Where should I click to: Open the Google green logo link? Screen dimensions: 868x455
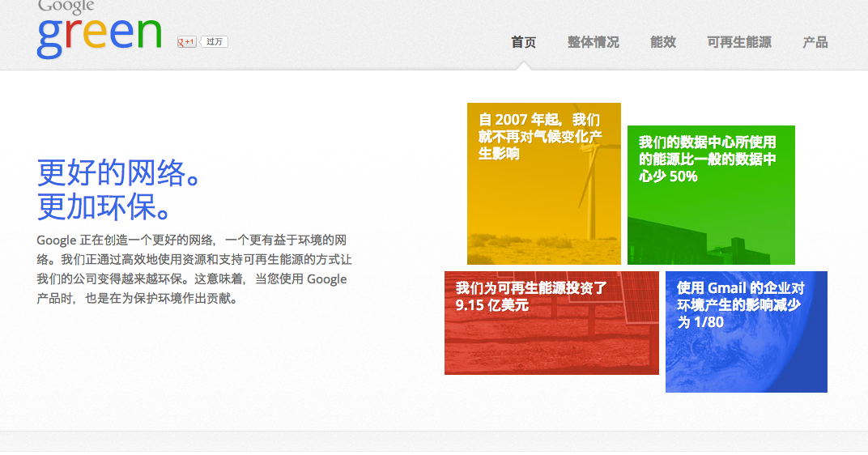tap(100, 29)
